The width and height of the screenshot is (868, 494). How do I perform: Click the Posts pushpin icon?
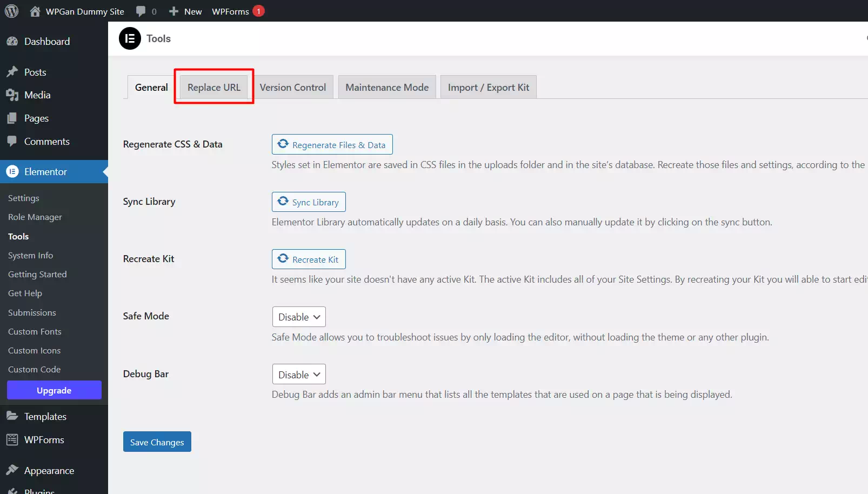coord(12,72)
